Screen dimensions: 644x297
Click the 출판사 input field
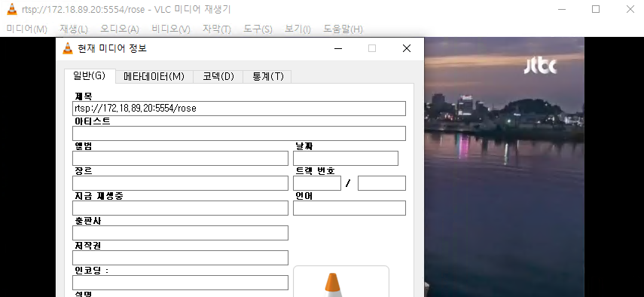[x=180, y=233]
